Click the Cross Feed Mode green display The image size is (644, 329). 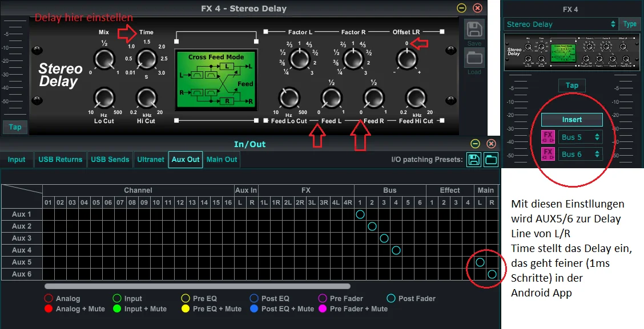(x=216, y=80)
